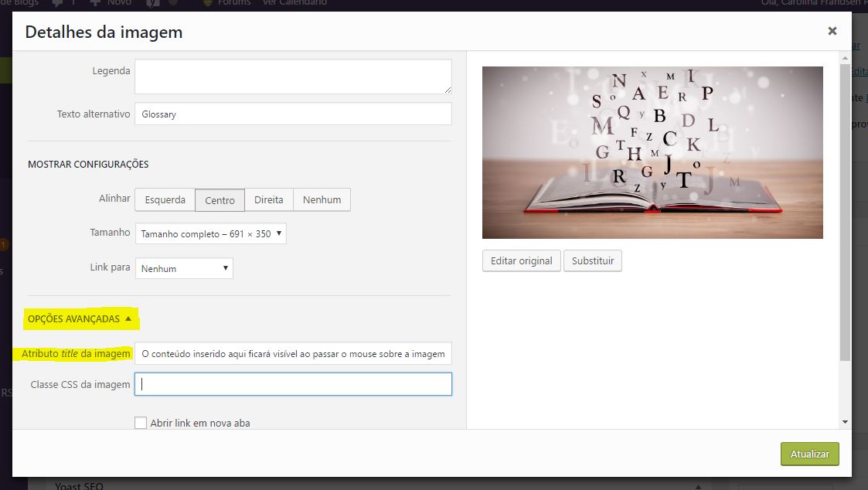Click Atualizar to save changes
Image resolution: width=868 pixels, height=490 pixels.
point(810,454)
